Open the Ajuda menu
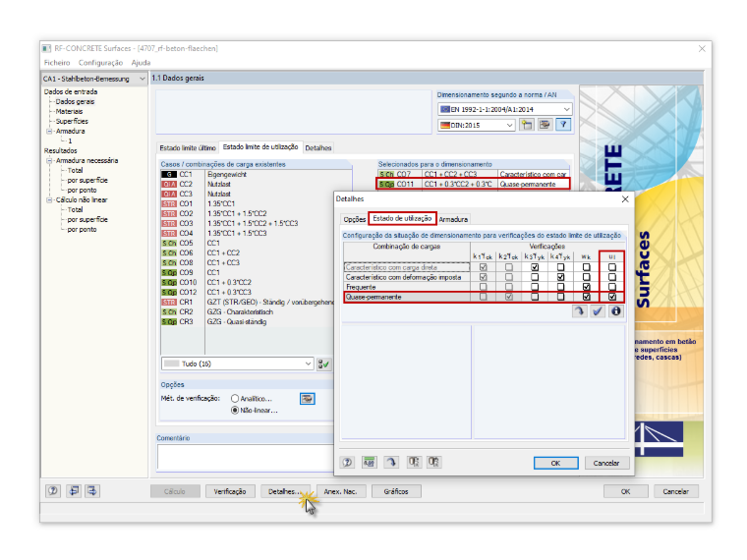747x560 pixels. 141,63
